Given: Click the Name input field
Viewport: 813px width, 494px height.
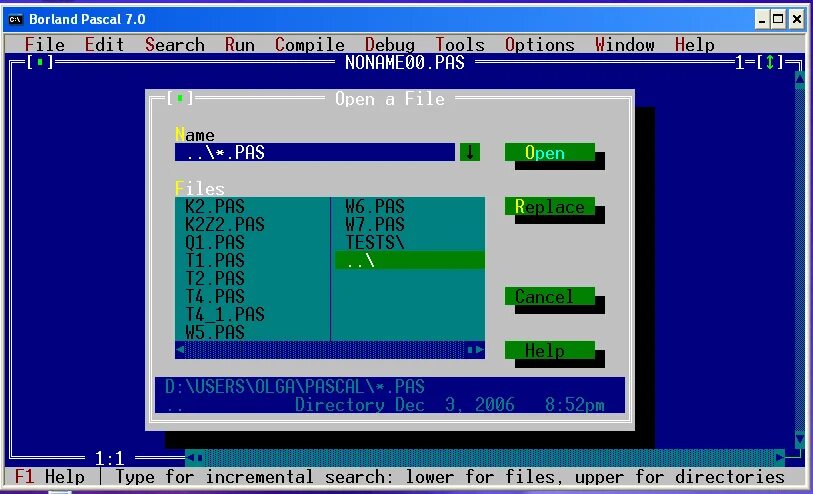Looking at the screenshot, I should tap(315, 152).
